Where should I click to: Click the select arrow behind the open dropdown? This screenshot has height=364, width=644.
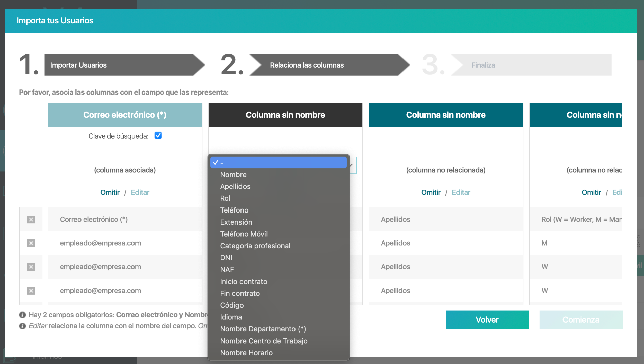click(x=352, y=165)
